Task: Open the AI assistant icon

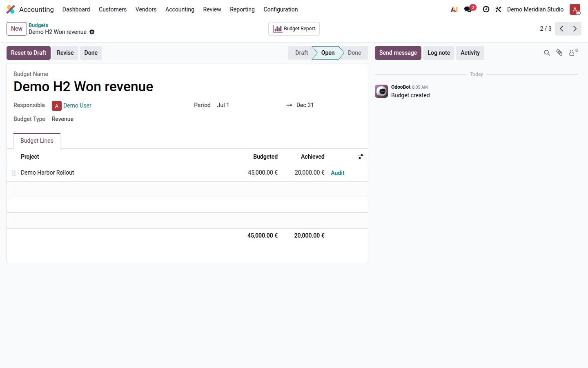Action: 454,9
